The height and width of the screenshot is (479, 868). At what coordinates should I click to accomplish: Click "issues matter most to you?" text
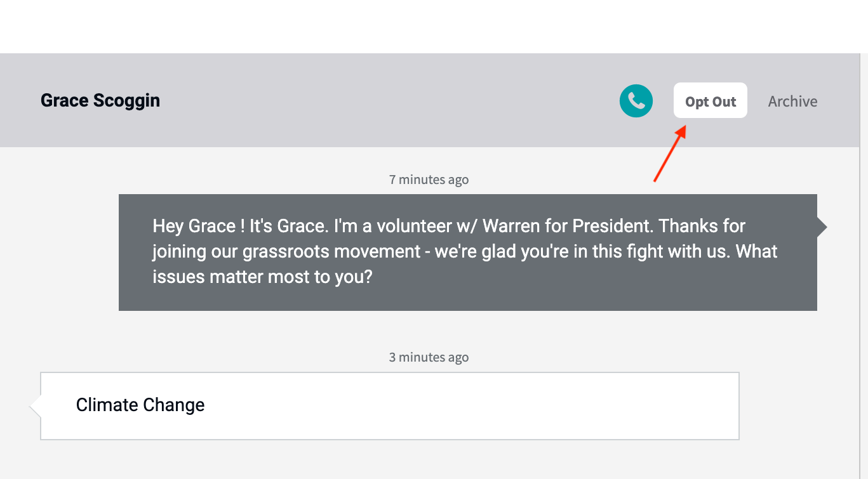[262, 277]
